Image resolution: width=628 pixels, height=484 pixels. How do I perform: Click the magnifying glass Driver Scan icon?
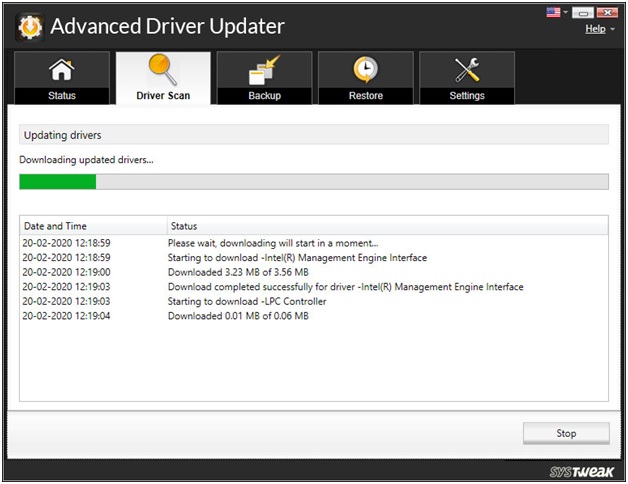coord(163,70)
